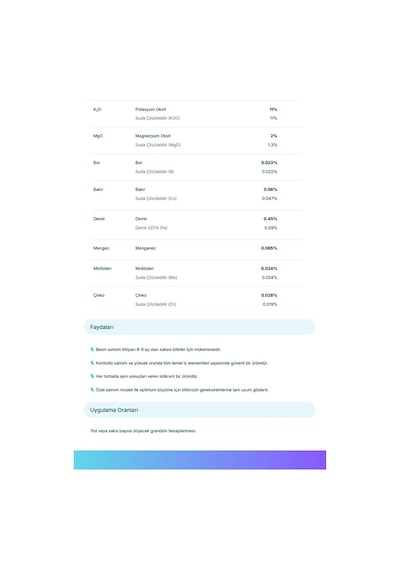Image resolution: width=400 pixels, height=570 pixels.
Task: Click the Bor row element name
Action: [139, 163]
